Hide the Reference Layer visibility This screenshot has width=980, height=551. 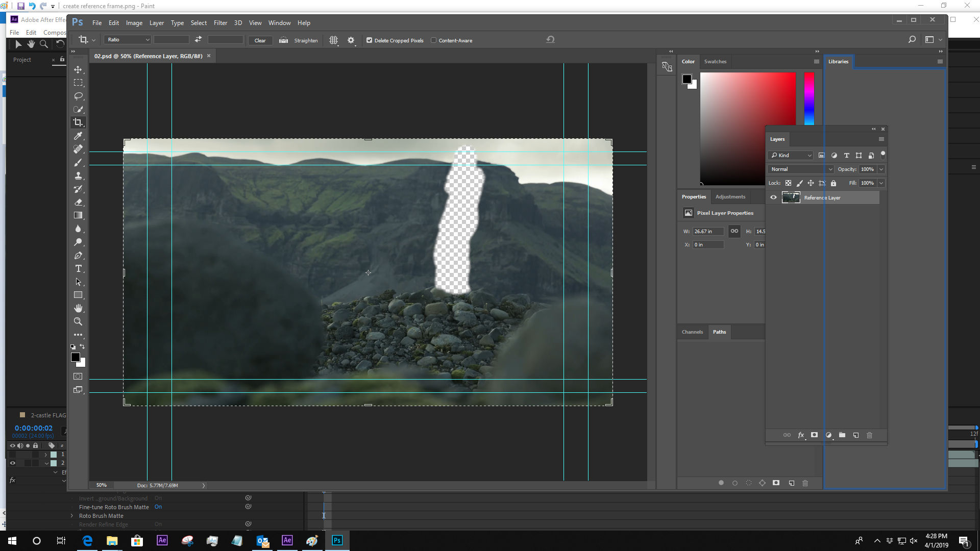[x=773, y=197]
